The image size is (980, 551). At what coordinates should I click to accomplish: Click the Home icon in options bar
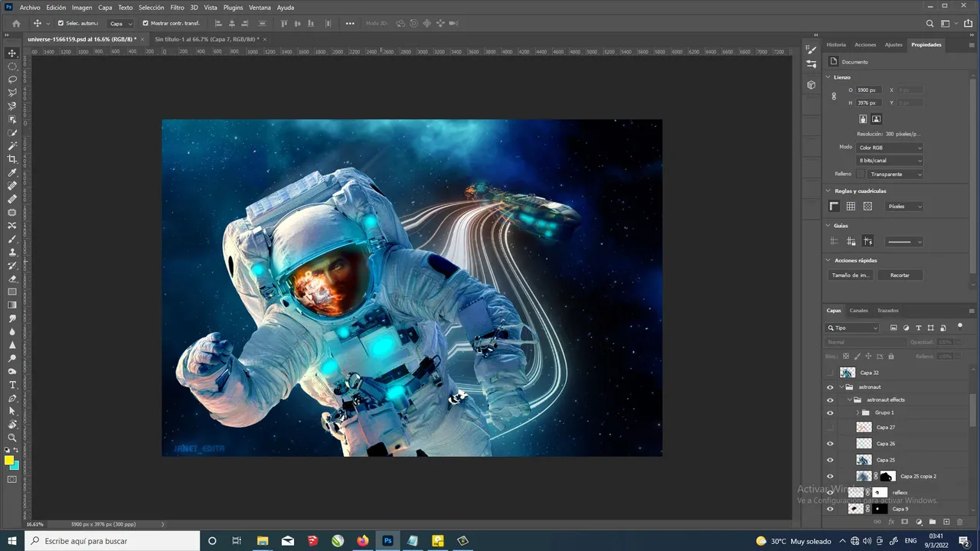click(16, 23)
